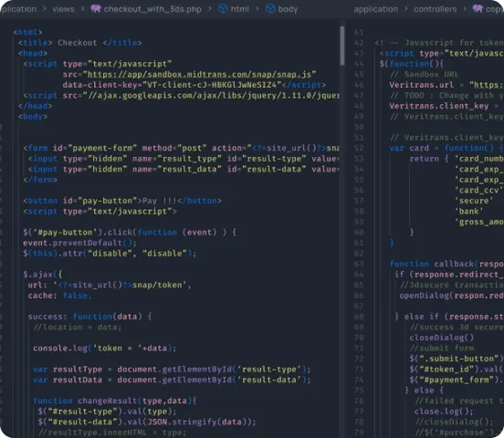This screenshot has width=504, height=438.
Task: Expand the chevron between html and body
Action: click(x=257, y=9)
